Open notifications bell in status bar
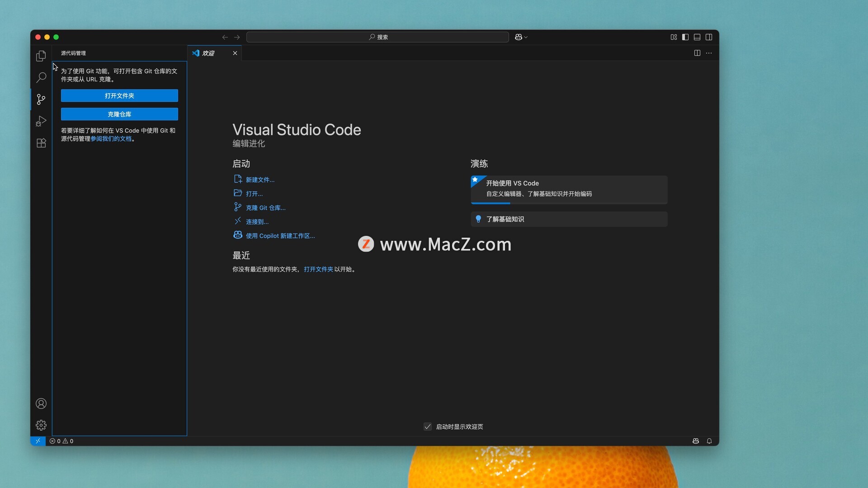Image resolution: width=868 pixels, height=488 pixels. pyautogui.click(x=709, y=441)
